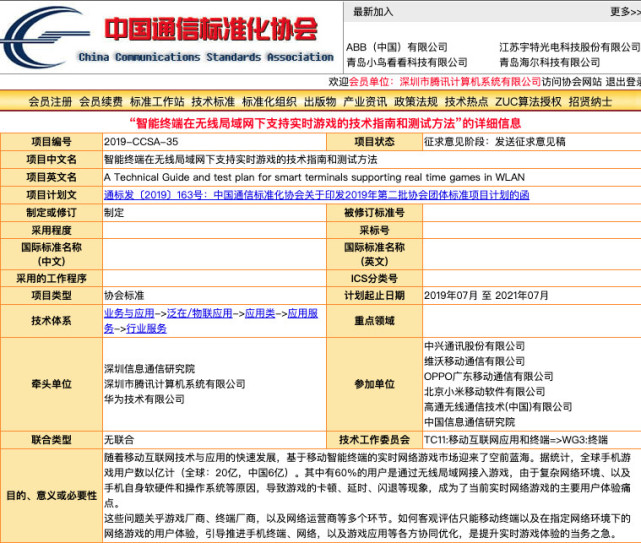Click 访问协会网站 link in welcome bar
The height and width of the screenshot is (543, 641).
click(x=572, y=82)
